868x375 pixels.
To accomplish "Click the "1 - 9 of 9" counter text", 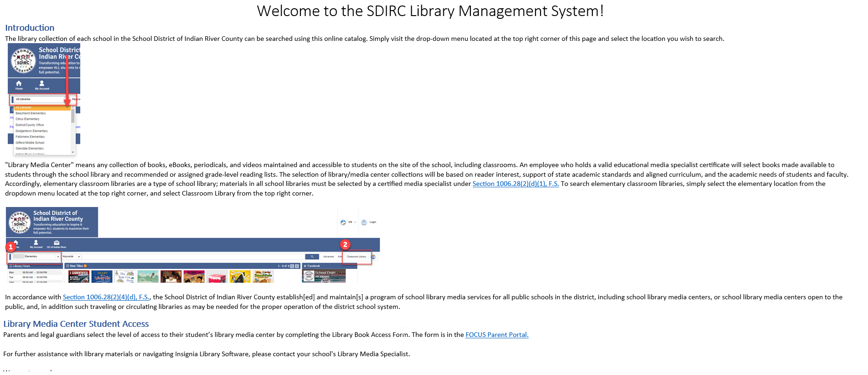I will (x=283, y=266).
